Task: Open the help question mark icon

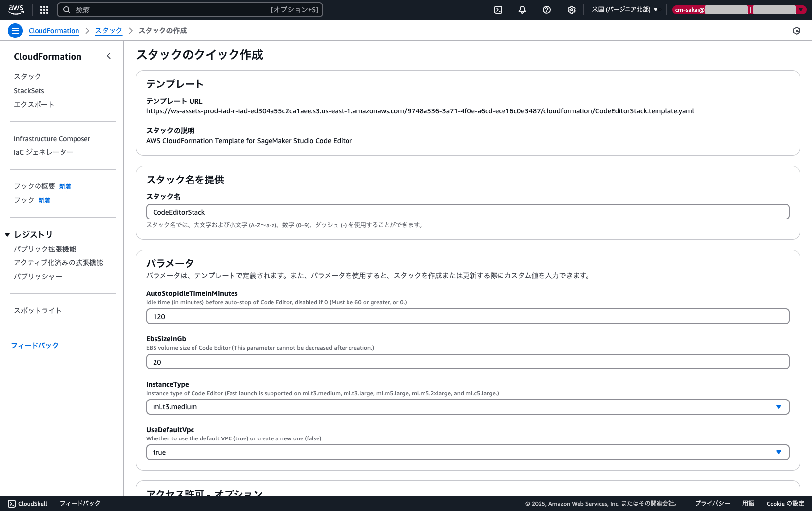Action: click(547, 10)
